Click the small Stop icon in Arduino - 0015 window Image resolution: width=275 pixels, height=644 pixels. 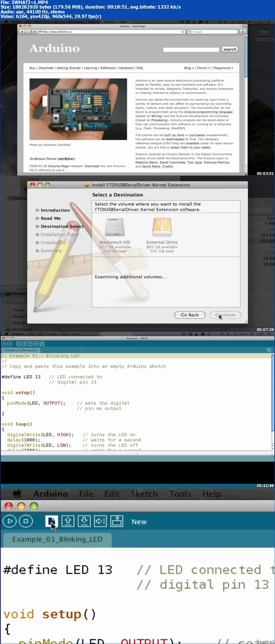[x=10, y=344]
